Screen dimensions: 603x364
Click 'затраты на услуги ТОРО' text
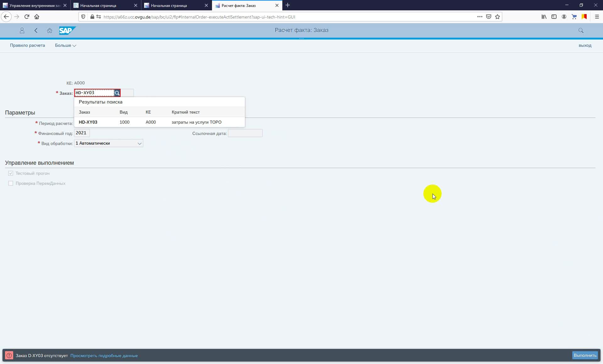pos(197,122)
